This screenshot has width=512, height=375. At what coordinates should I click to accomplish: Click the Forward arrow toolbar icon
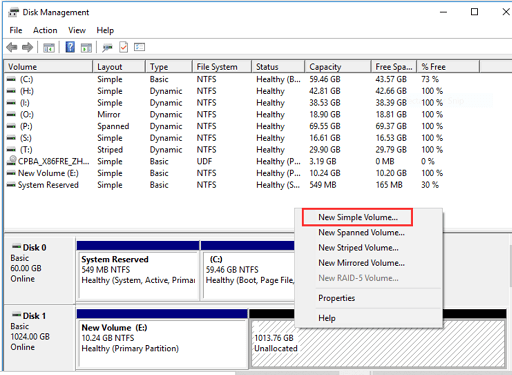coord(27,47)
